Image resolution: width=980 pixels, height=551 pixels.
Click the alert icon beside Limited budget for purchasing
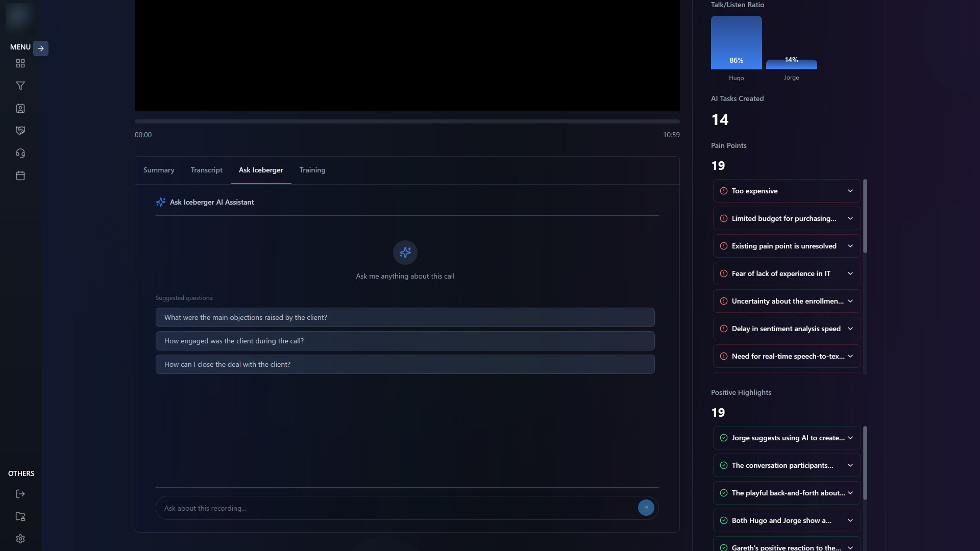tap(724, 218)
